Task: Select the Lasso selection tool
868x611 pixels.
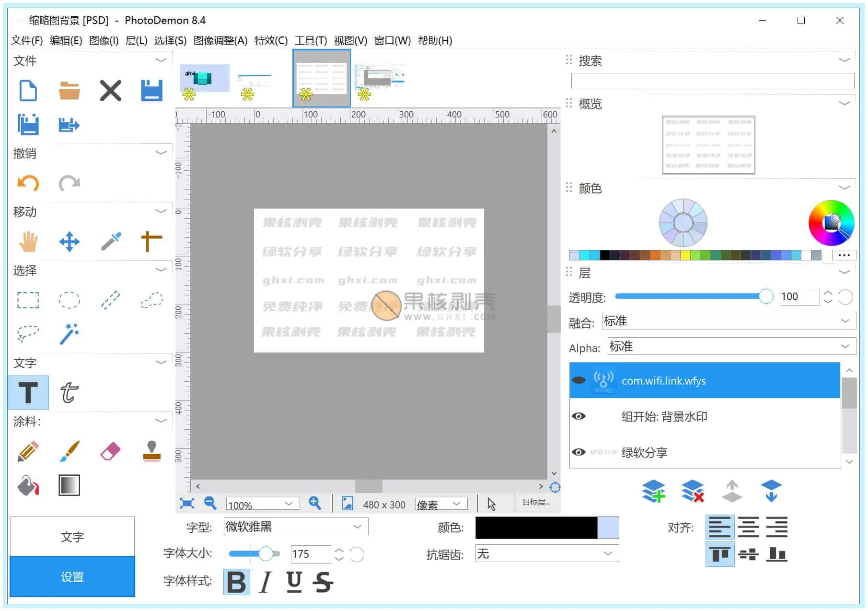Action: click(x=28, y=334)
